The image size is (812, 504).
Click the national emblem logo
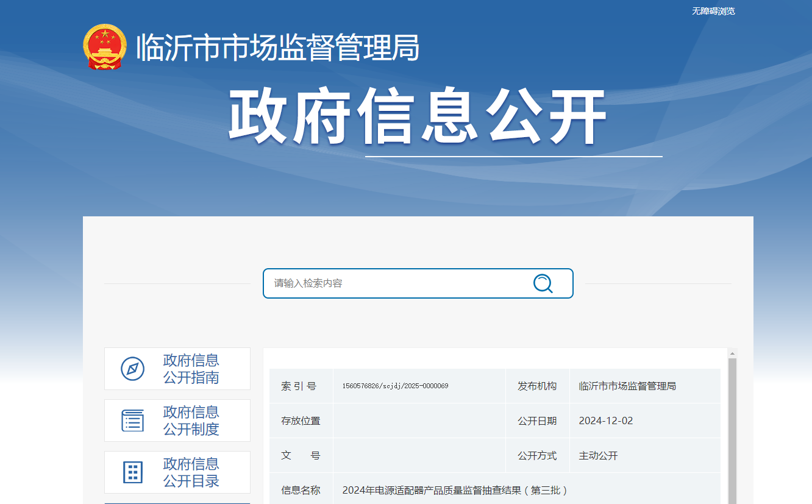click(x=105, y=47)
